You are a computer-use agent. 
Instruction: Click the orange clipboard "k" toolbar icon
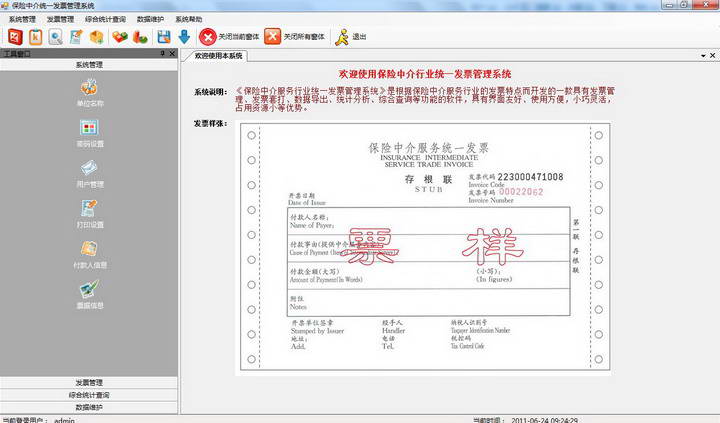tap(35, 37)
